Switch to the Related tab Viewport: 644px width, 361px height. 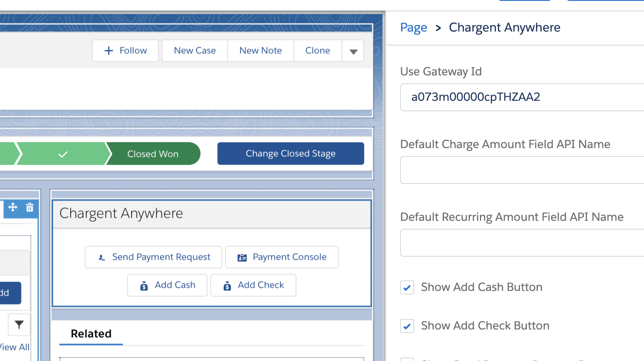[90, 333]
